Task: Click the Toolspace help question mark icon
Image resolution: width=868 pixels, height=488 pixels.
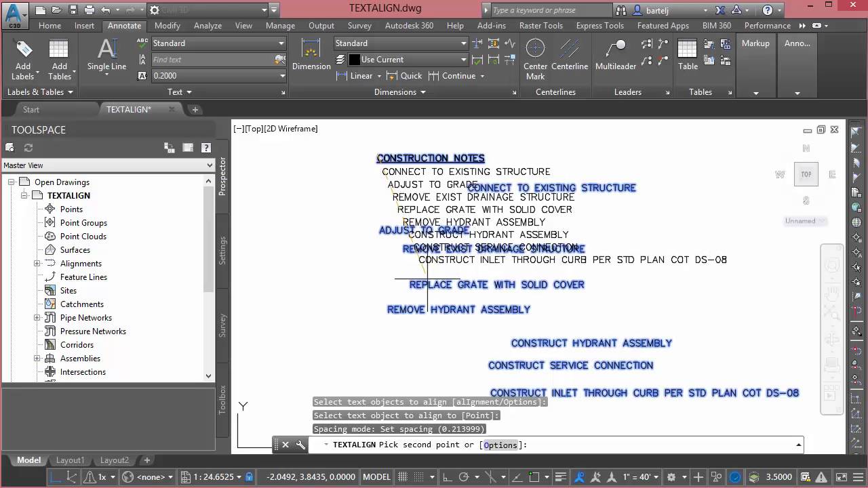Action: [x=206, y=147]
